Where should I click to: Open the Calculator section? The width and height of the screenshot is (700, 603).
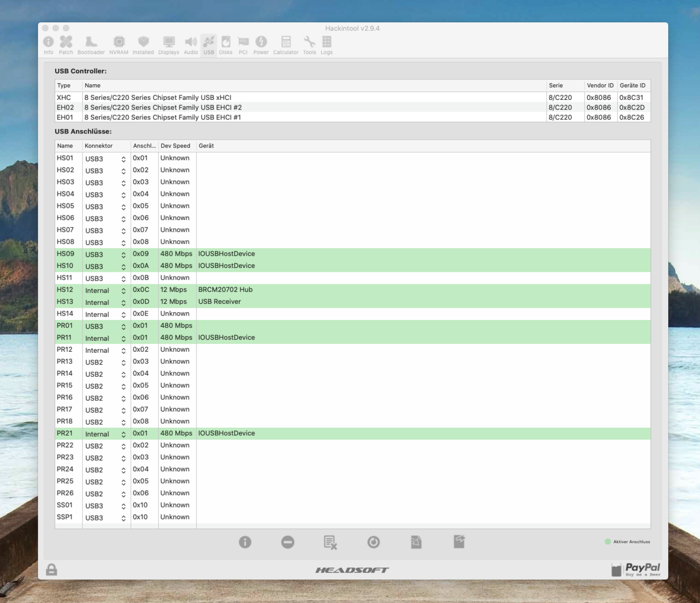point(286,45)
